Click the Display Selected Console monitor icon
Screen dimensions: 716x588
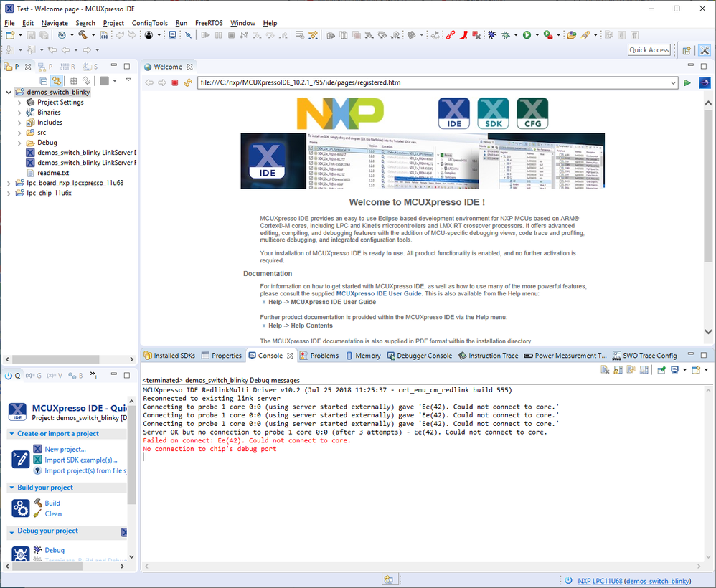point(674,370)
